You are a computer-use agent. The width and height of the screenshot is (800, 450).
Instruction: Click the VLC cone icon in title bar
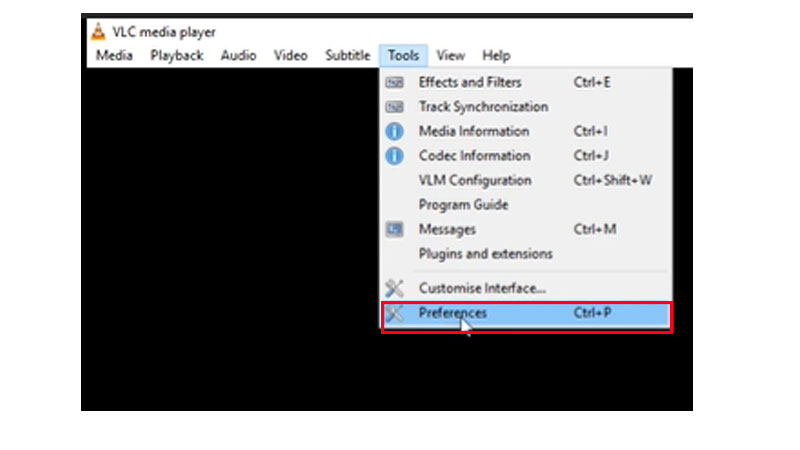coord(98,32)
